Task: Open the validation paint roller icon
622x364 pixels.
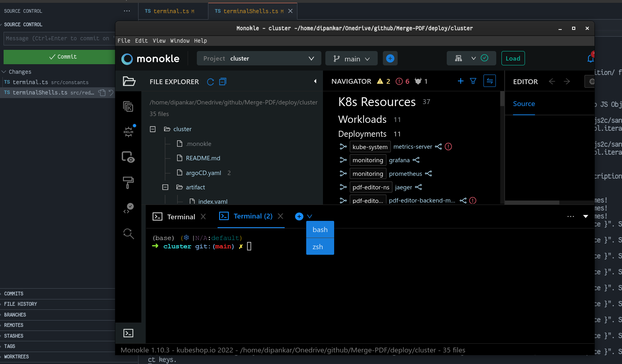Action: (x=128, y=182)
